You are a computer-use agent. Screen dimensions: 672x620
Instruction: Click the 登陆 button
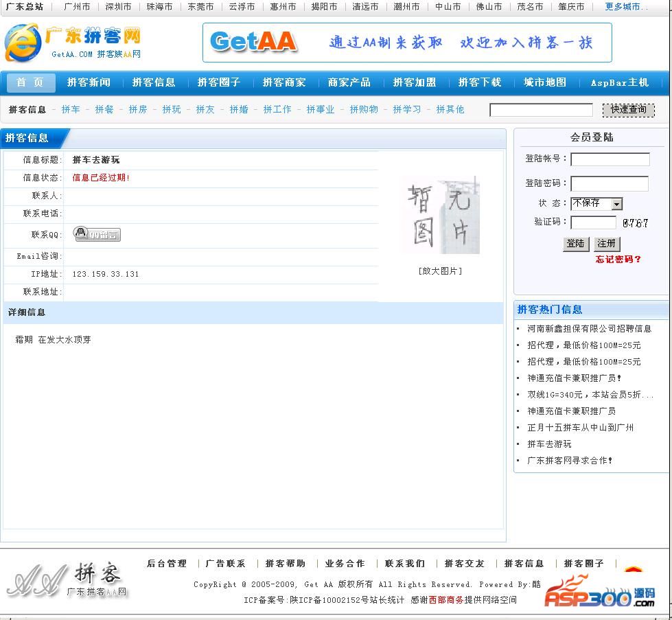(576, 244)
